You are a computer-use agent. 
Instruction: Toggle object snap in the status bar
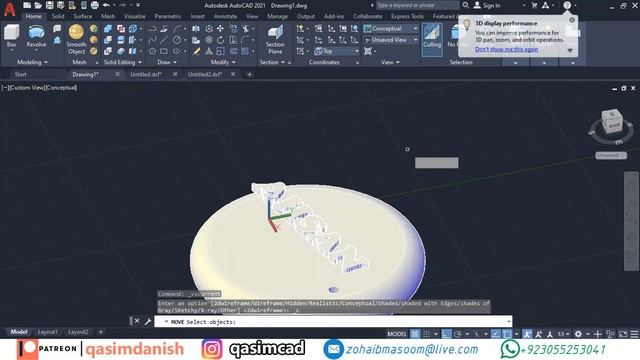(507, 334)
